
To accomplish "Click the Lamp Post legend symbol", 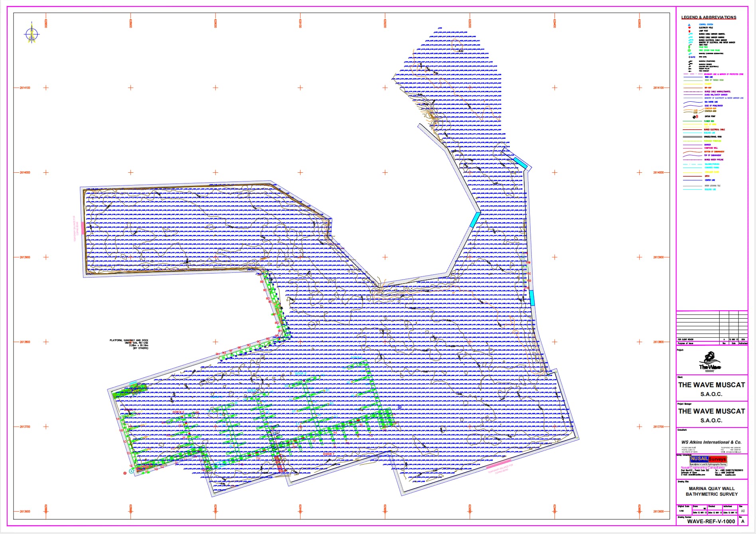I will pyautogui.click(x=689, y=31).
